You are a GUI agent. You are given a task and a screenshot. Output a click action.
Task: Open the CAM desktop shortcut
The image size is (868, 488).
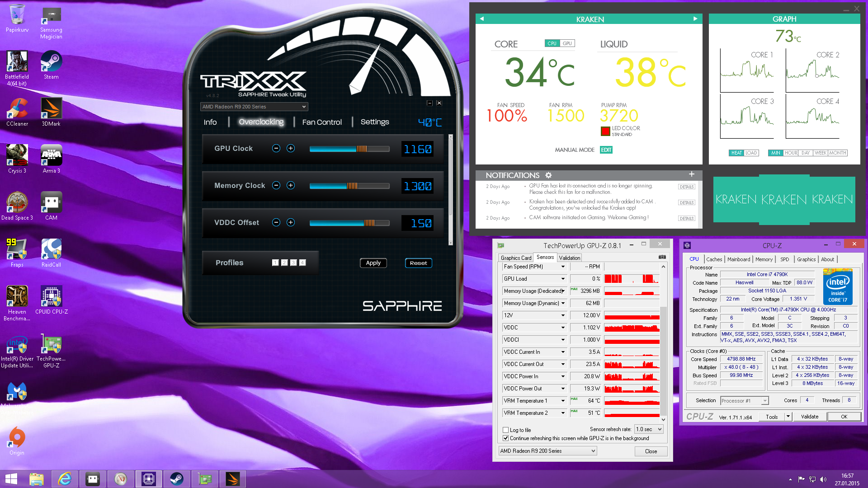[51, 206]
